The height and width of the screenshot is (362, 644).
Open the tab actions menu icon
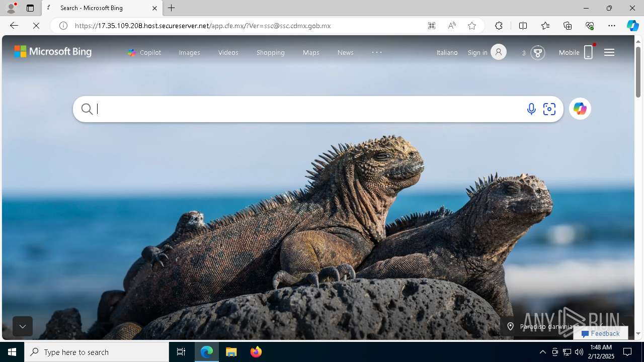[x=30, y=8]
